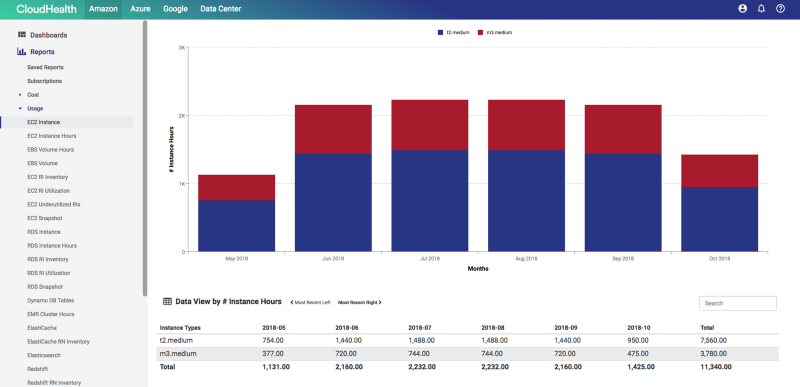Click the m3.medium table row label
Screen dimensions: 800x387
[178, 354]
